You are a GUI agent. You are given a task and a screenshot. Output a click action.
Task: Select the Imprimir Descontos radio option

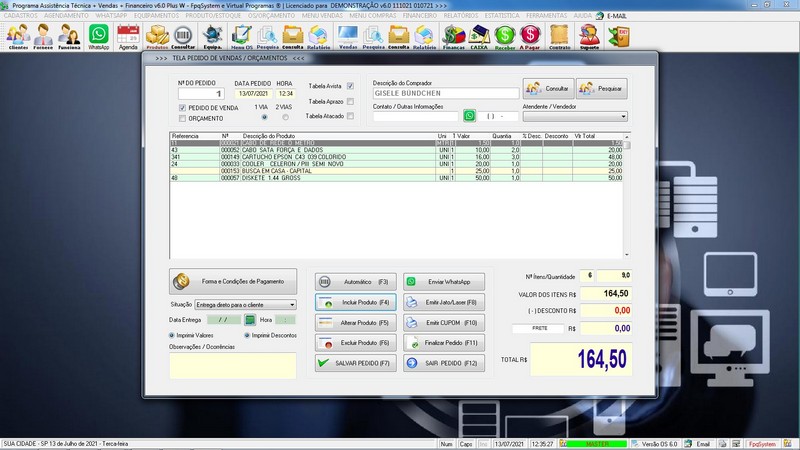click(x=248, y=335)
